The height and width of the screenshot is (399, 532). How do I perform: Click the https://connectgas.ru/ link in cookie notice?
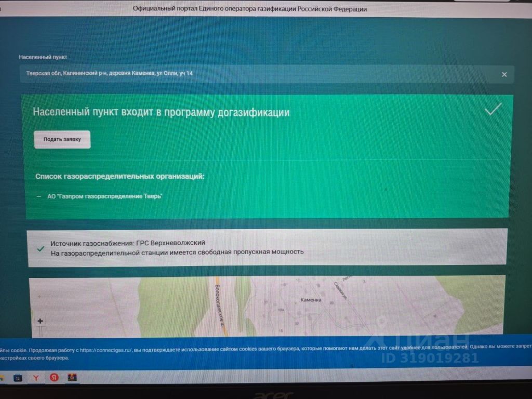[106, 350]
